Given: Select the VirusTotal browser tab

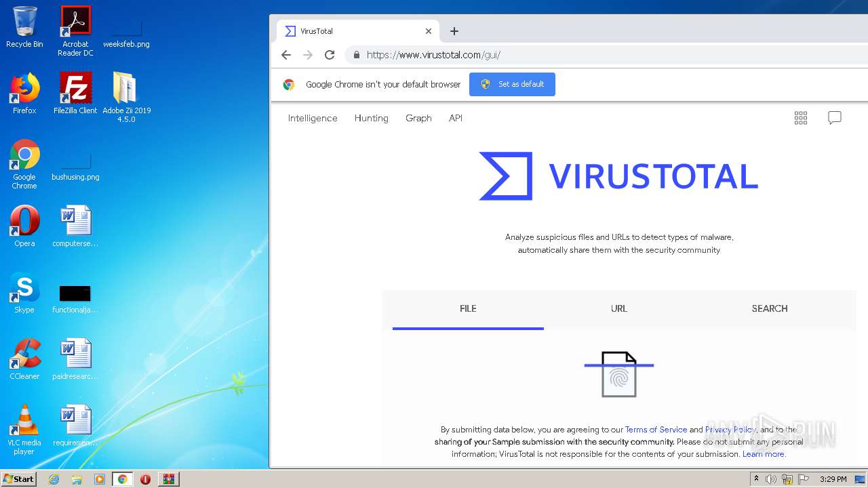Looking at the screenshot, I should (x=358, y=31).
